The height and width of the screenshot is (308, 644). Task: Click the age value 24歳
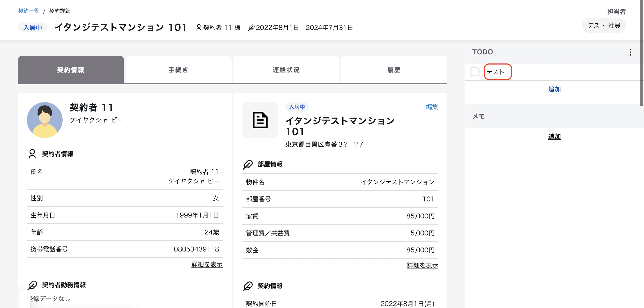212,232
